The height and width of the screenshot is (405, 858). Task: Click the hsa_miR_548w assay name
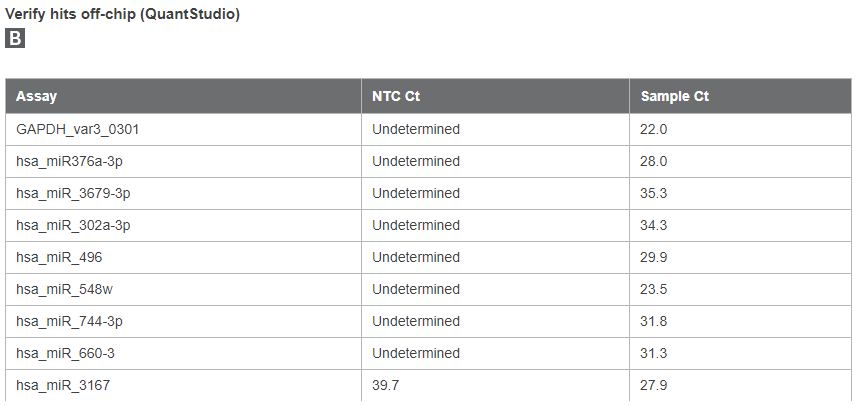point(62,289)
